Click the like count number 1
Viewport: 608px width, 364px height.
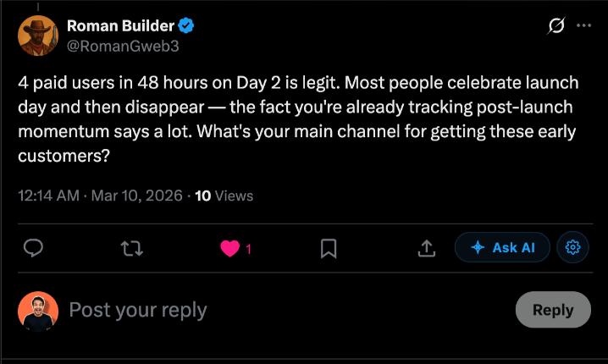pos(248,249)
